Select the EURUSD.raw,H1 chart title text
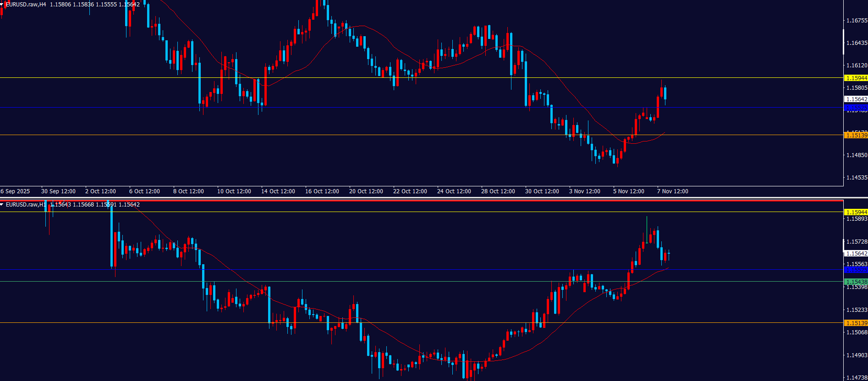Image resolution: width=868 pixels, height=381 pixels. pos(26,205)
